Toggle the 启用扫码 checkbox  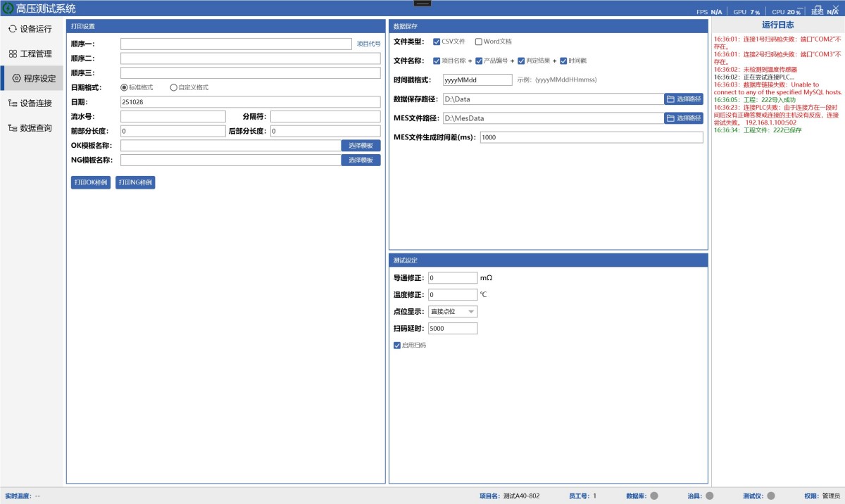point(397,346)
